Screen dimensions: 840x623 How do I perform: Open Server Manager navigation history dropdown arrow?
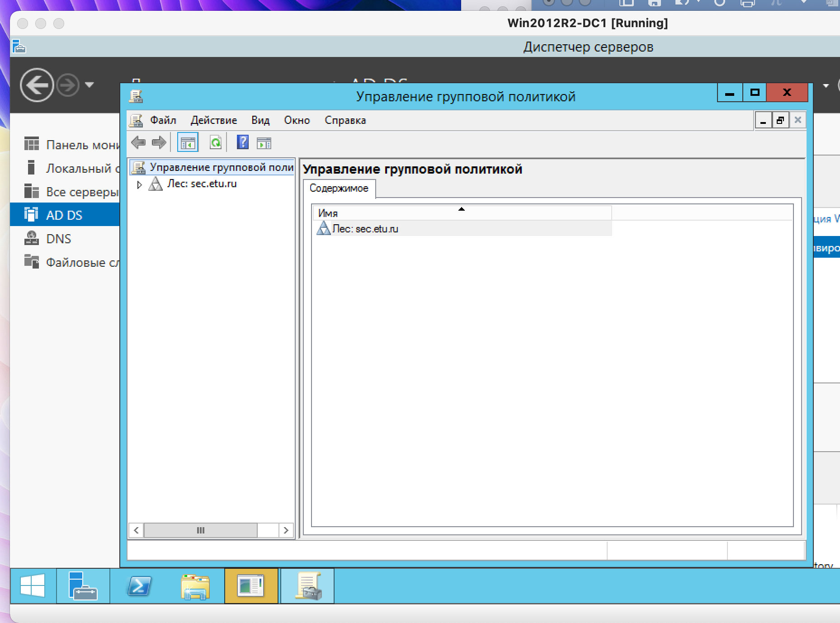[x=90, y=85]
